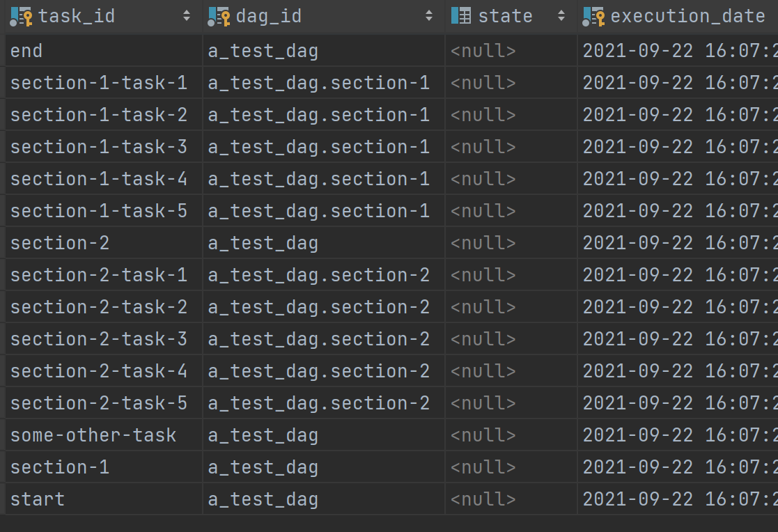Image resolution: width=778 pixels, height=532 pixels.
Task: Select the execution_date column header
Action: point(669,15)
